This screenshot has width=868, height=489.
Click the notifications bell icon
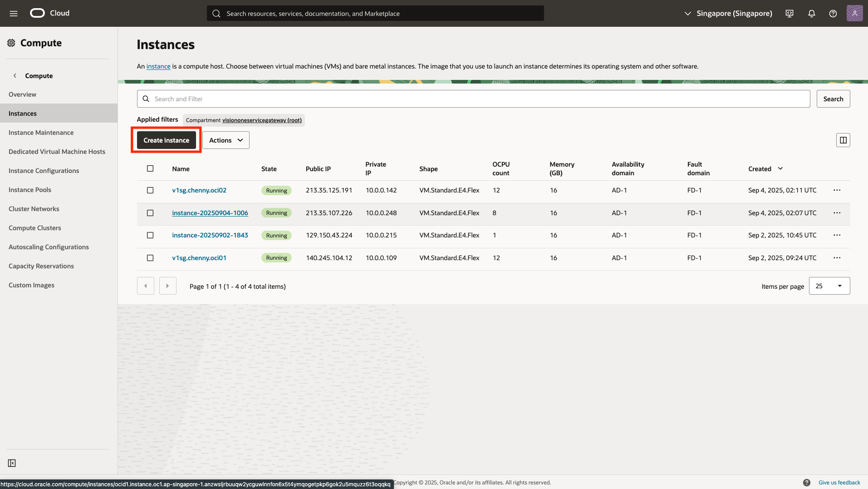[811, 14]
